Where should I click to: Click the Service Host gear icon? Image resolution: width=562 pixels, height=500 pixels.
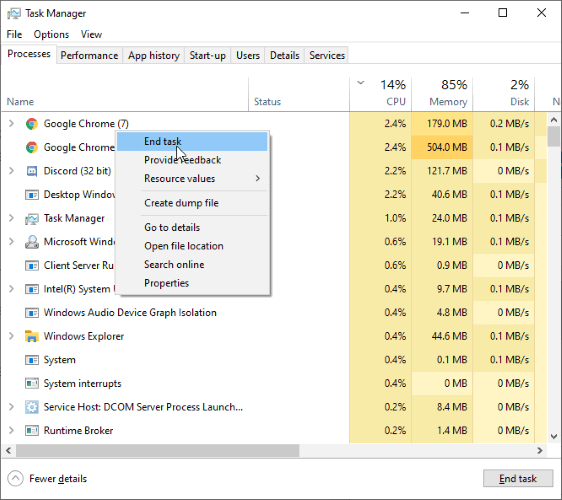(32, 407)
